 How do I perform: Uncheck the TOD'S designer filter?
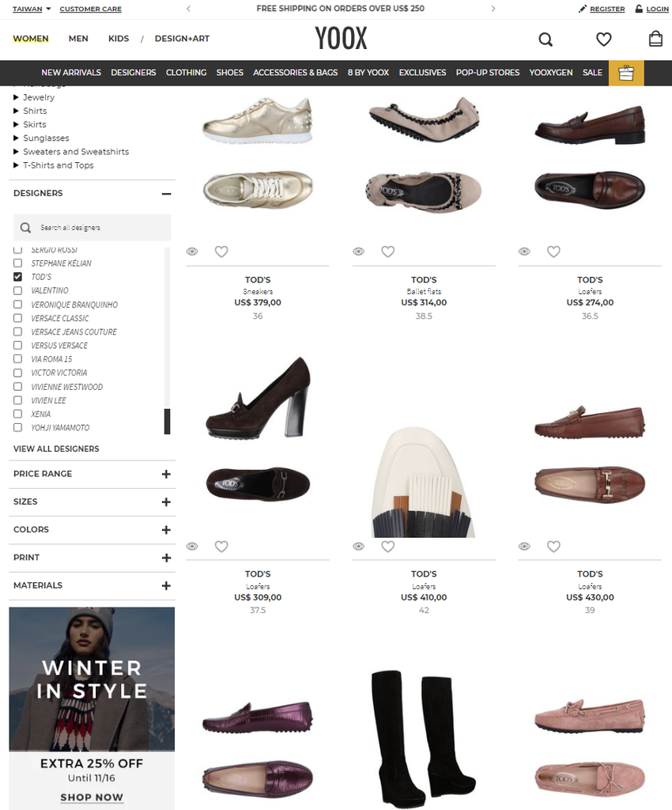pyautogui.click(x=17, y=277)
